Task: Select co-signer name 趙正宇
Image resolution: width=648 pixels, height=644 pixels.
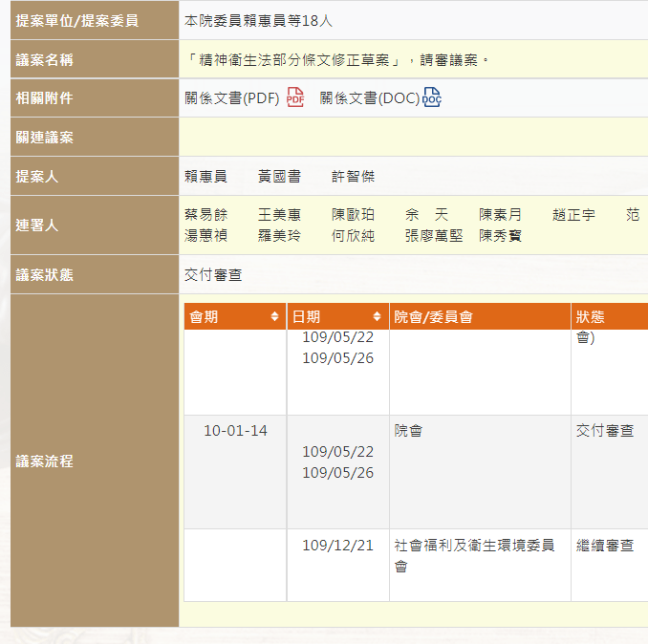Action: [x=573, y=214]
